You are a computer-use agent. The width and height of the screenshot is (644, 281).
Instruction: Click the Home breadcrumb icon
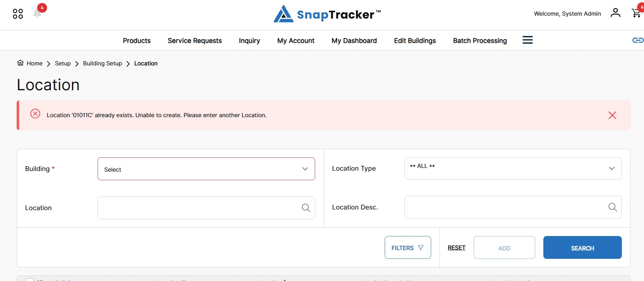click(20, 63)
